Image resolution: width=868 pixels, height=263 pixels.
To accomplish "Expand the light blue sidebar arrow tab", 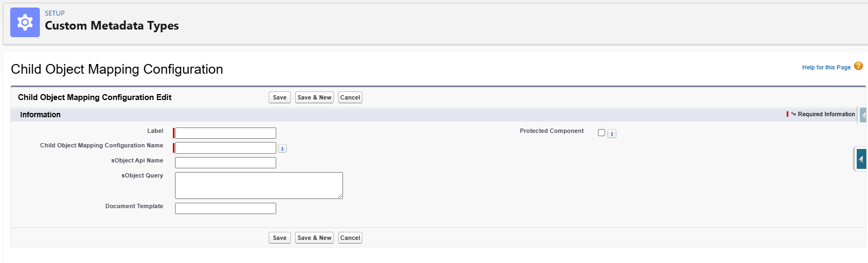I will 863,115.
